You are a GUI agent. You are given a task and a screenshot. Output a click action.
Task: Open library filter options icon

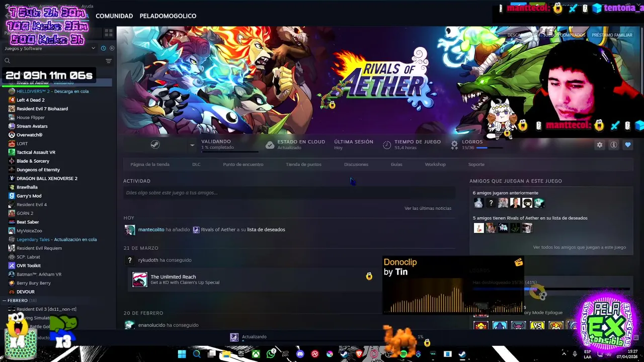109,61
